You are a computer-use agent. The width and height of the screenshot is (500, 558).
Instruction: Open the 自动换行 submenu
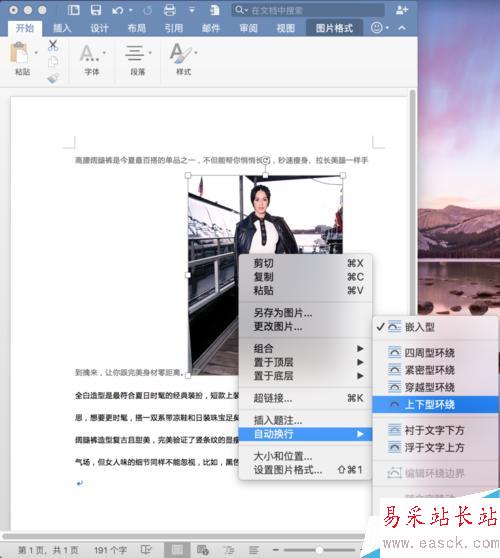coord(306,434)
